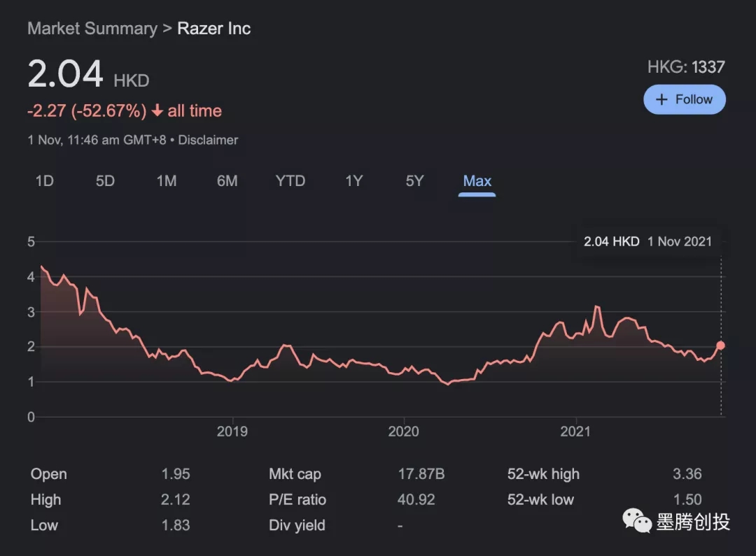Click the 2.04 HKD 1 Nov 2021 tooltip

click(x=647, y=241)
